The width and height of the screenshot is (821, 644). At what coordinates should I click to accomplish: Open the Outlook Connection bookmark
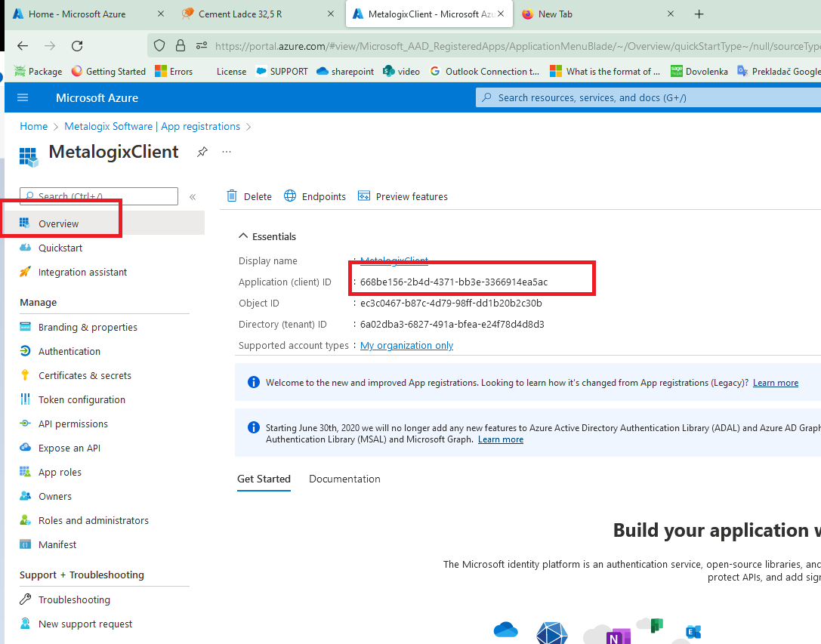click(x=485, y=71)
